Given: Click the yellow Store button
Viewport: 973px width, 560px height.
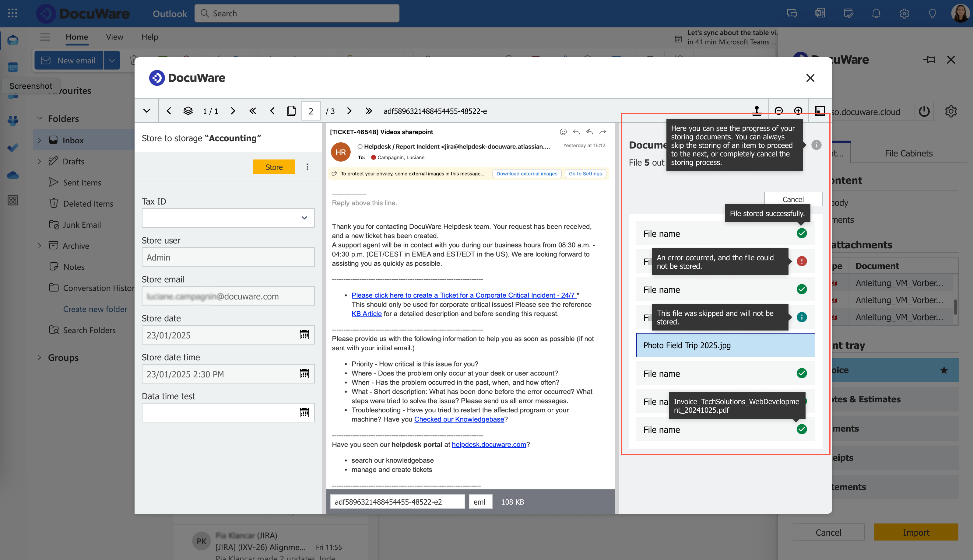Looking at the screenshot, I should click(x=274, y=167).
